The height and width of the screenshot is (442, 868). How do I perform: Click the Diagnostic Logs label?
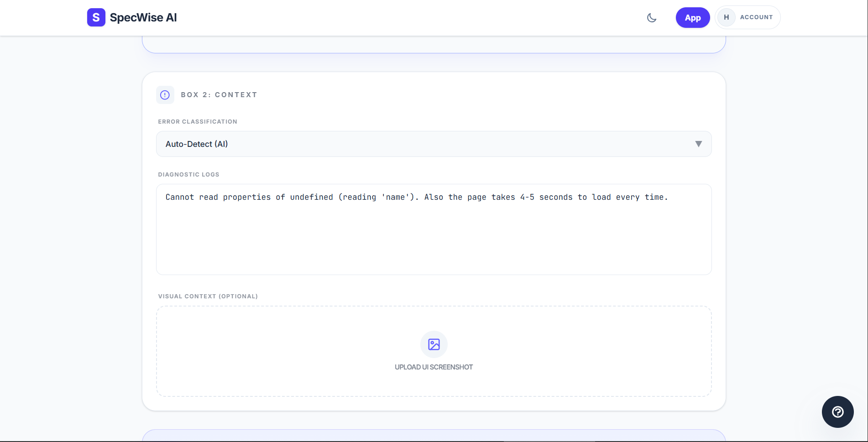[188, 175]
